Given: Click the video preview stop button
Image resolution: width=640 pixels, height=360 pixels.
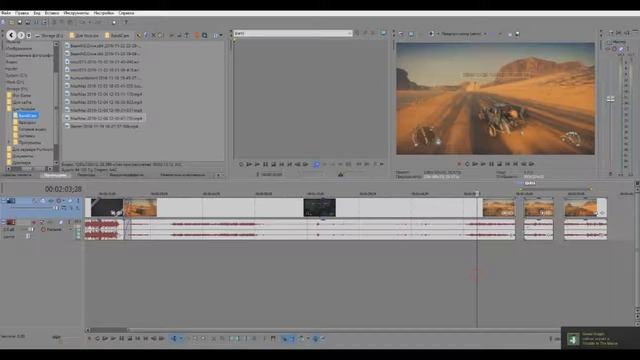Looking at the screenshot, I should pyautogui.click(x=499, y=164).
